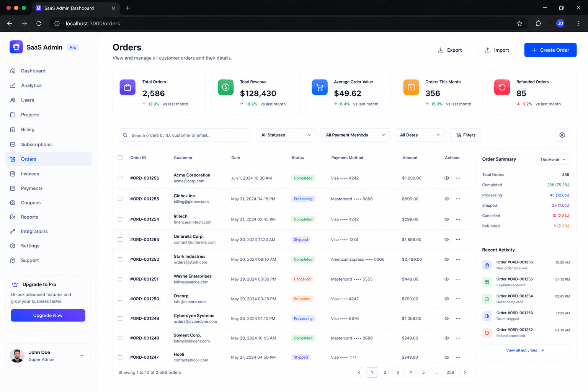Click the table settings gear icon

(x=562, y=135)
